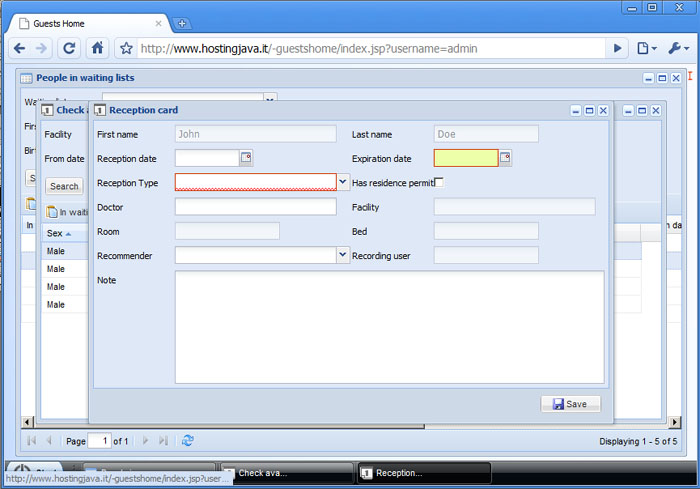Viewport: 700px width, 489px height.
Task: Reload the page in the browser
Action: pyautogui.click(x=69, y=47)
